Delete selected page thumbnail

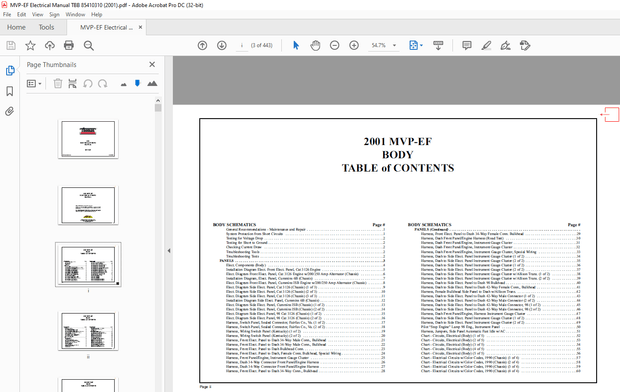[58, 83]
